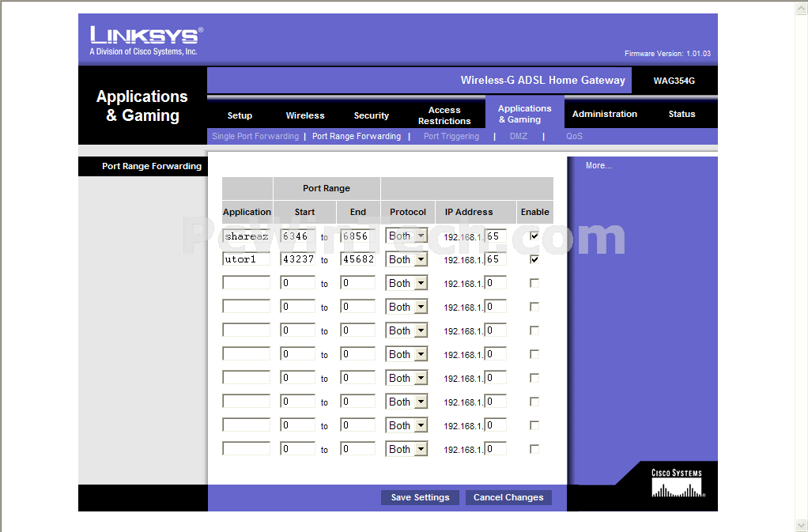Open the Setup tab
The height and width of the screenshot is (532, 808).
point(240,115)
